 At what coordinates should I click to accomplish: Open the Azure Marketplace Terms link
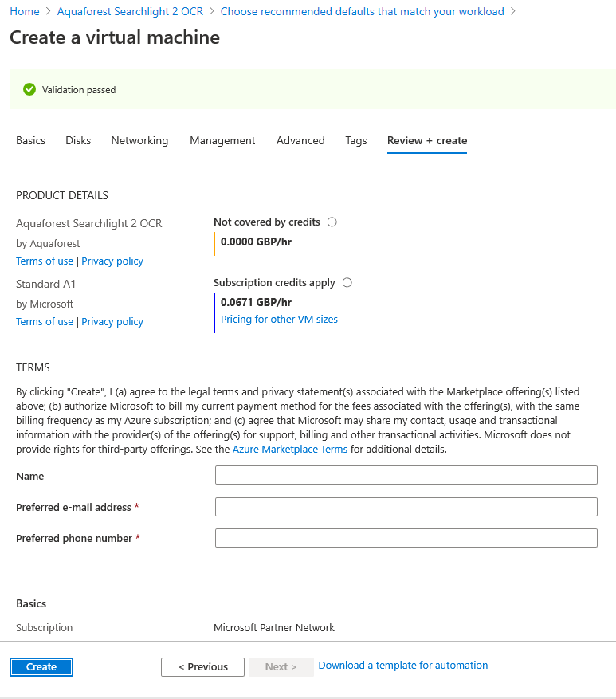pos(290,449)
